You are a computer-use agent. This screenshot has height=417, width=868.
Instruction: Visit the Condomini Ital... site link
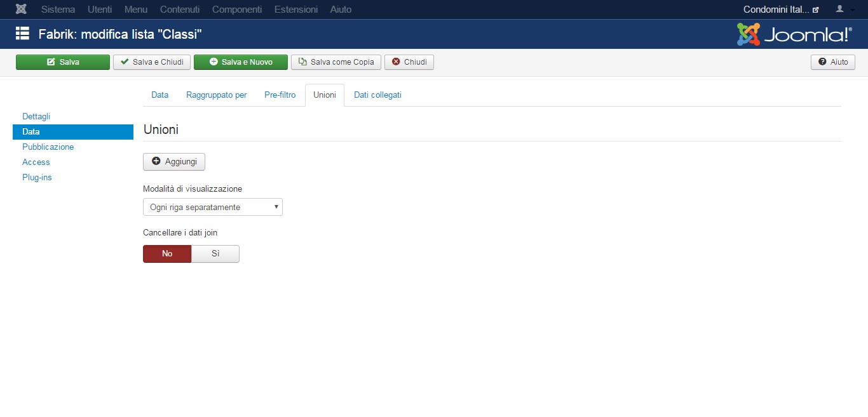click(x=781, y=10)
